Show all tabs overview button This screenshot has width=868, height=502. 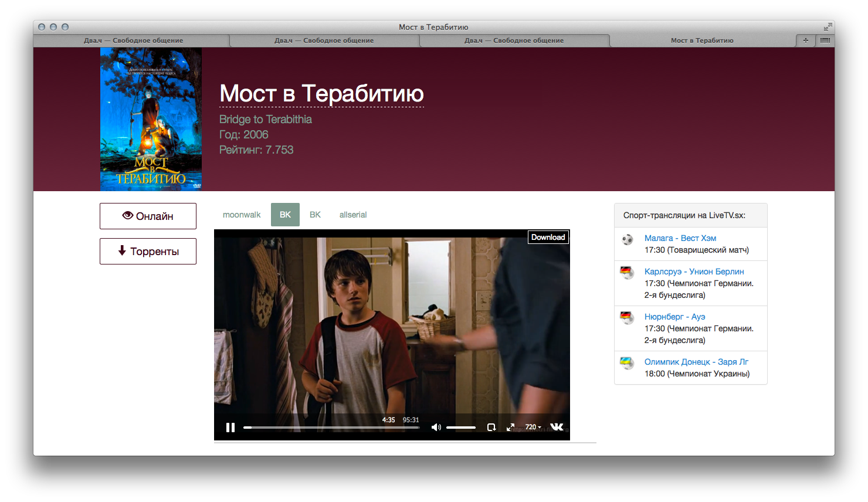point(825,40)
